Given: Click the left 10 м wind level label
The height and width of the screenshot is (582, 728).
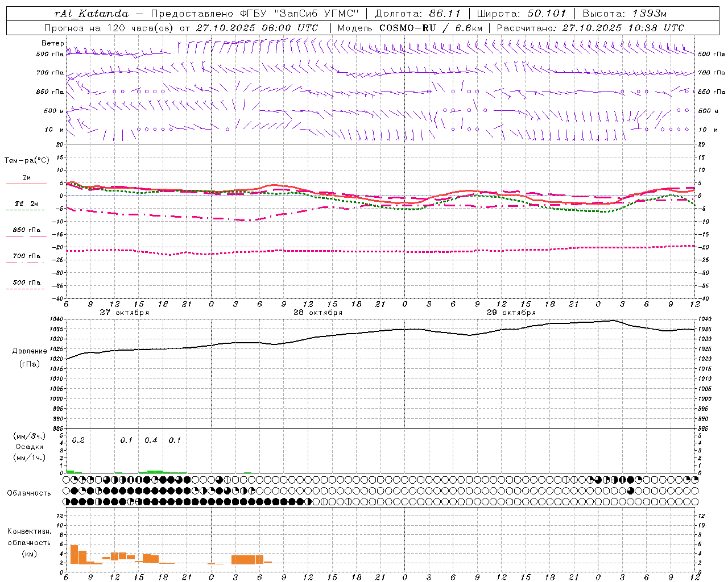Looking at the screenshot, I should 55,130.
